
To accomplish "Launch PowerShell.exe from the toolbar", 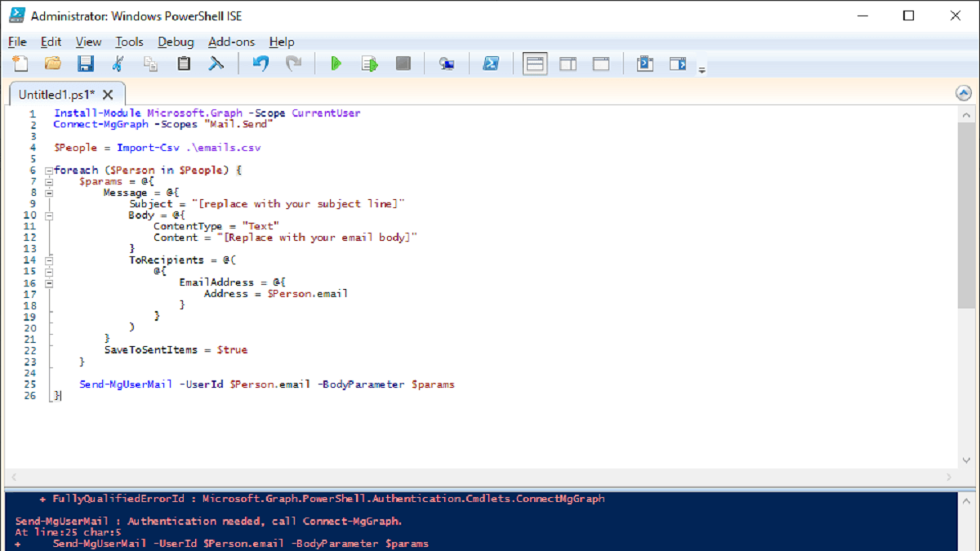I will [x=491, y=63].
